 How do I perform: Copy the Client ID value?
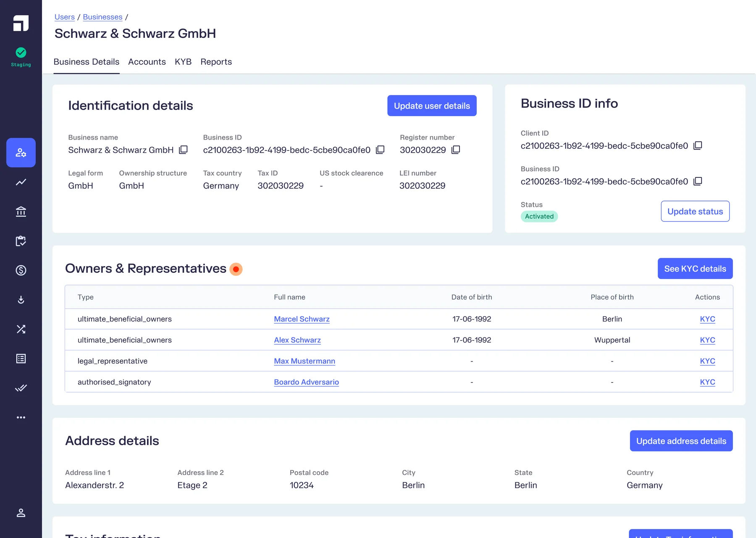698,146
